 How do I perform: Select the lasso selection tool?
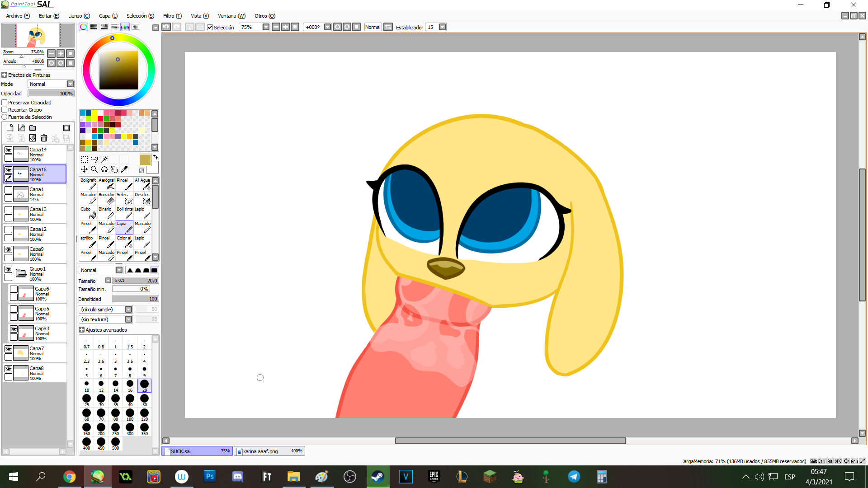click(x=94, y=160)
